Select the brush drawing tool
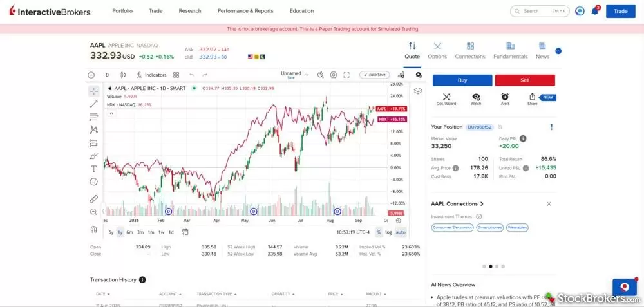This screenshot has width=644, height=307. click(93, 156)
